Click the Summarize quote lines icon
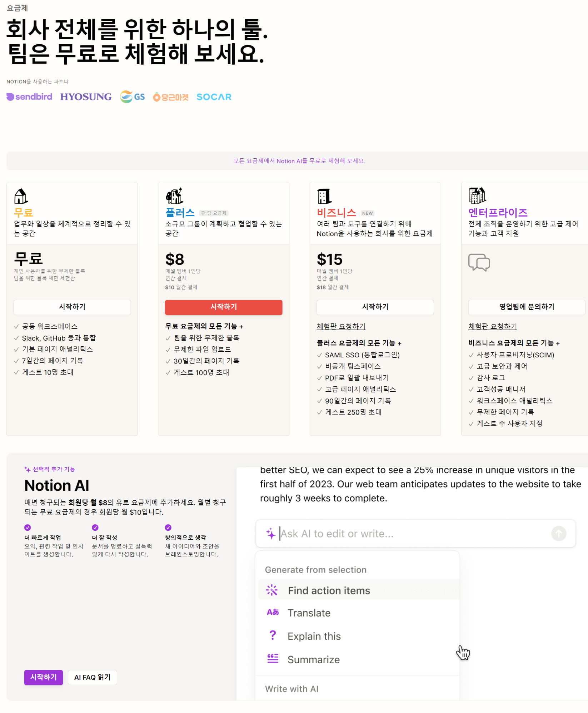This screenshot has height=713, width=588. (x=273, y=658)
